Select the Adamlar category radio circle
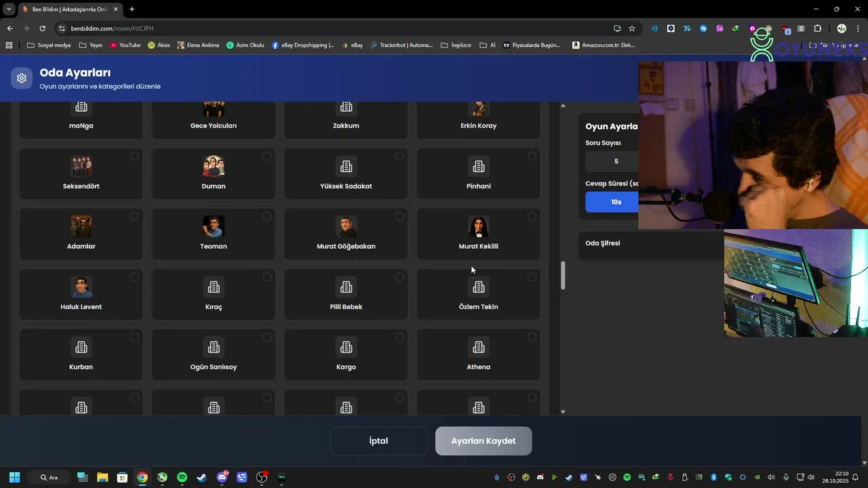 134,217
